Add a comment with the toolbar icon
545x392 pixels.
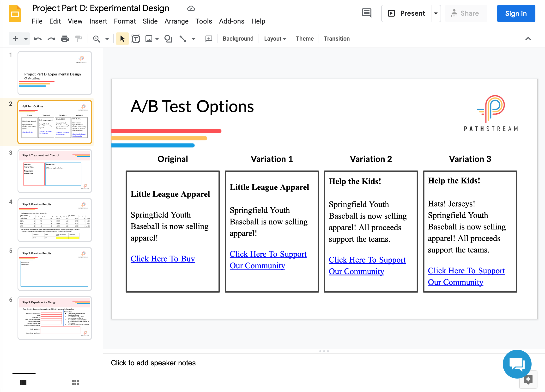pyautogui.click(x=209, y=39)
